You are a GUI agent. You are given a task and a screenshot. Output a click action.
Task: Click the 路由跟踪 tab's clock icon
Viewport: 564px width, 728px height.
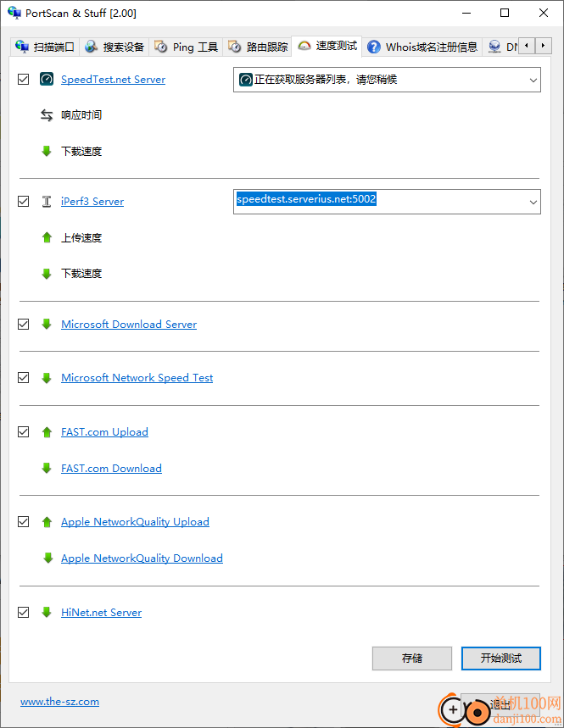(x=235, y=47)
